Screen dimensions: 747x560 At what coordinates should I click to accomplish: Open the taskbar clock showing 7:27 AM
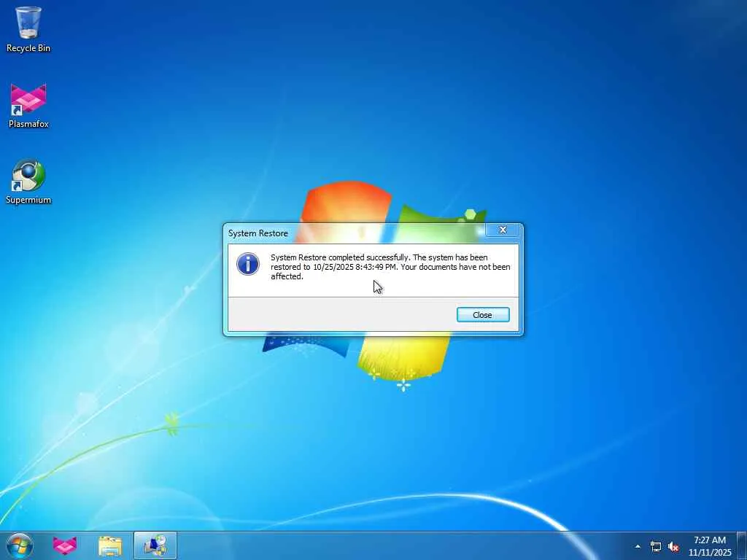pos(709,546)
